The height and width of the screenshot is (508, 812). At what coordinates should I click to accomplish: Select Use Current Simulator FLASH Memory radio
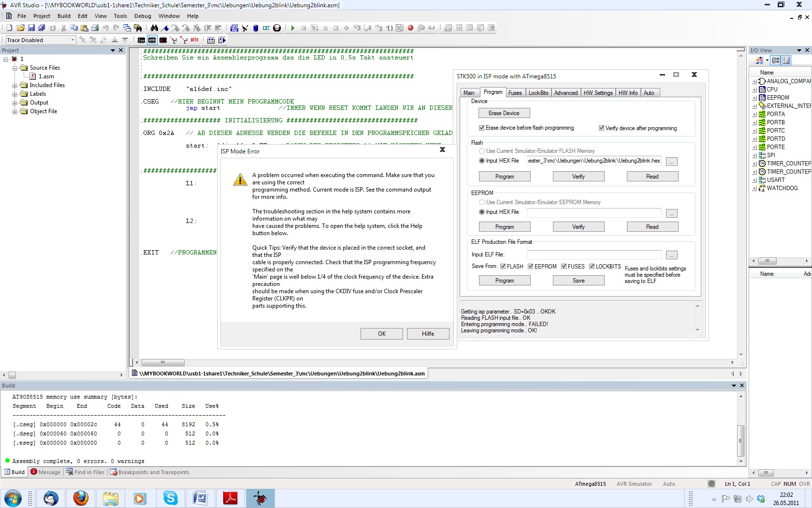click(x=482, y=151)
